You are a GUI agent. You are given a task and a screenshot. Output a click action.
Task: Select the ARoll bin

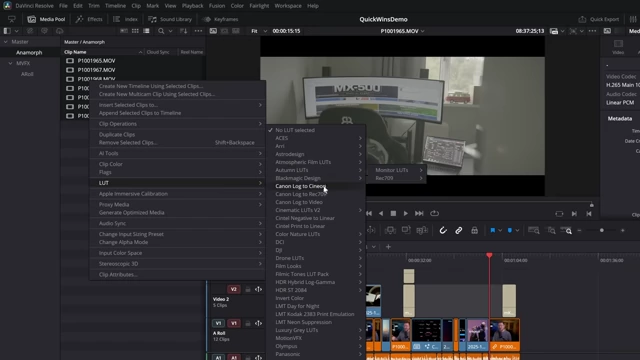27,74
